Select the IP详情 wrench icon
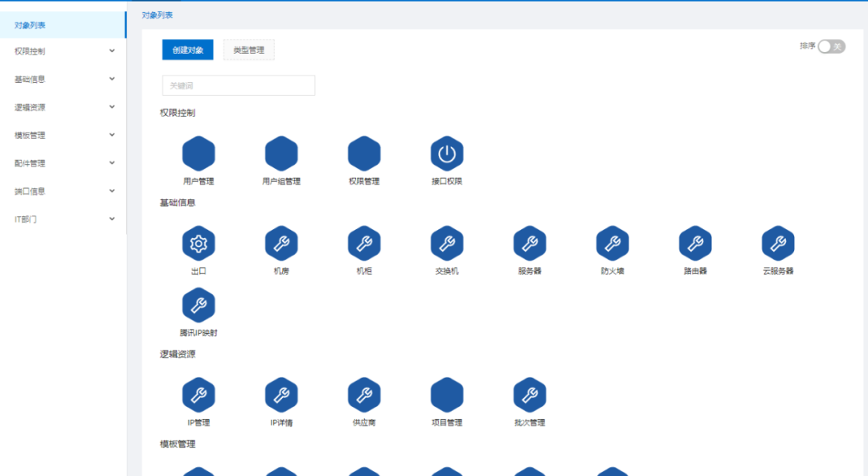The image size is (868, 476). [281, 395]
